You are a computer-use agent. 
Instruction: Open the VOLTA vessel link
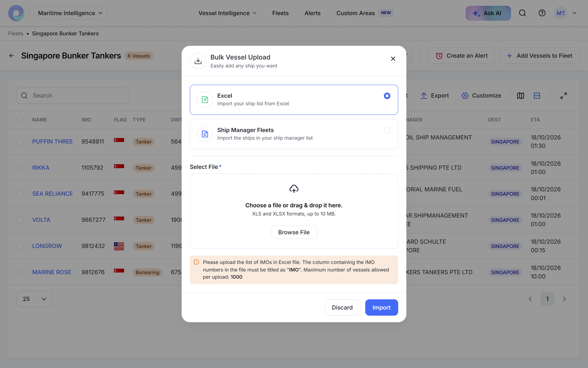41,220
